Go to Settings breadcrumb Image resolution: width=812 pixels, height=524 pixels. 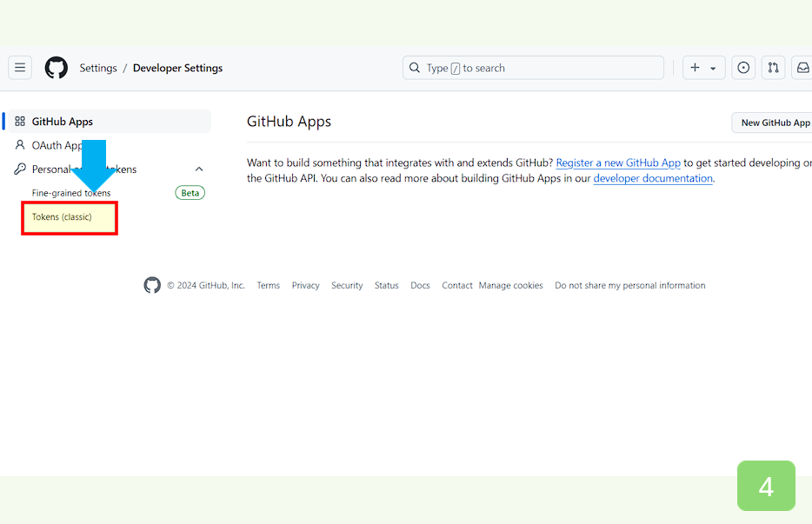tap(98, 68)
